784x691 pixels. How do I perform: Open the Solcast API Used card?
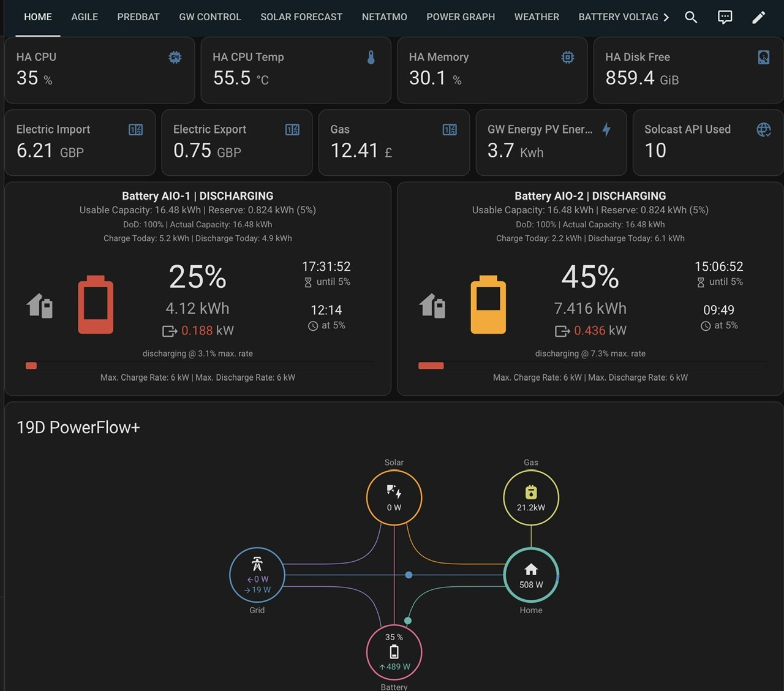click(708, 143)
